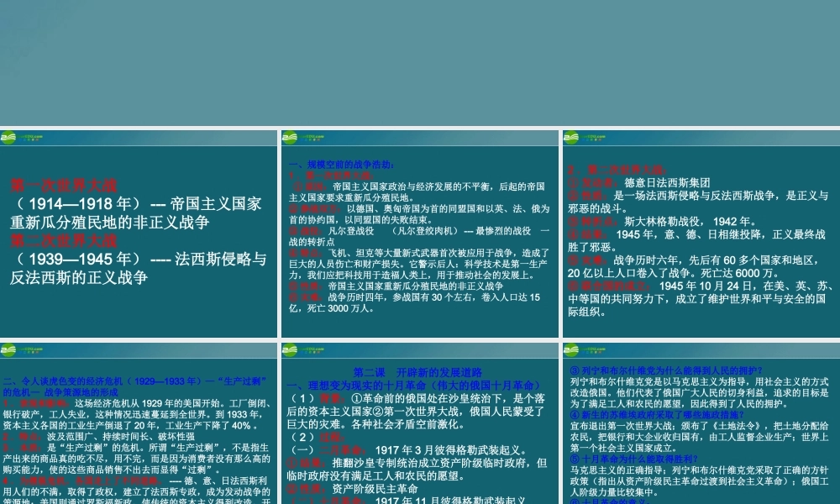Select the slide 第二课 开辟新的发展道路
The height and width of the screenshot is (504, 840).
420,423
